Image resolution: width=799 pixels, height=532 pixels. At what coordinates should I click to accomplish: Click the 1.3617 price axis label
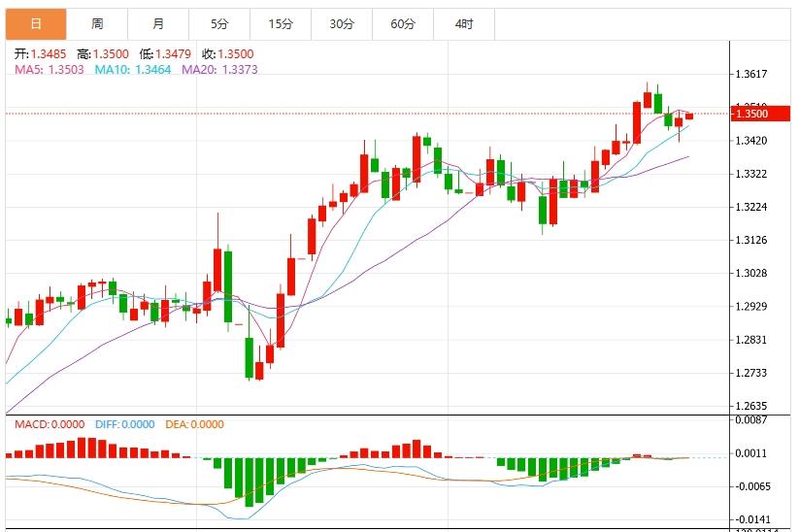coord(751,75)
